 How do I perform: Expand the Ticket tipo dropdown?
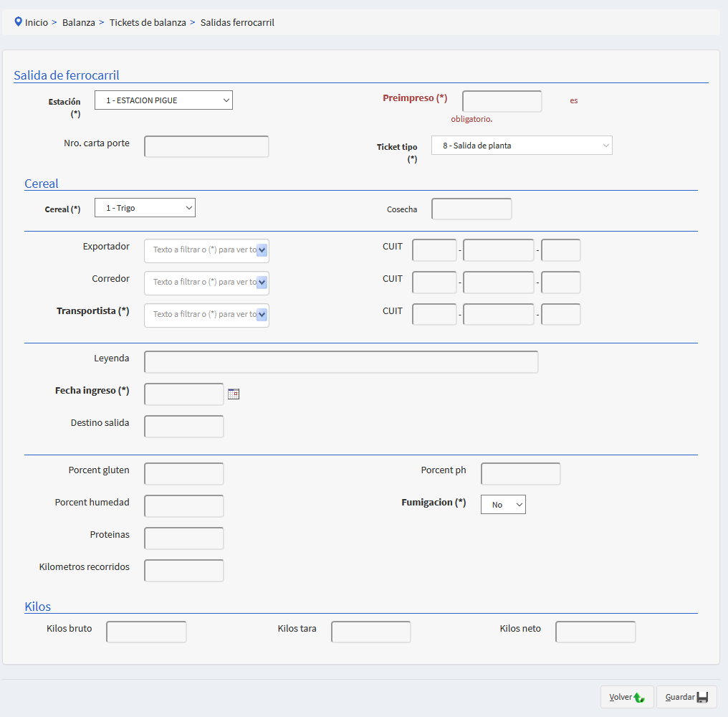(x=522, y=146)
